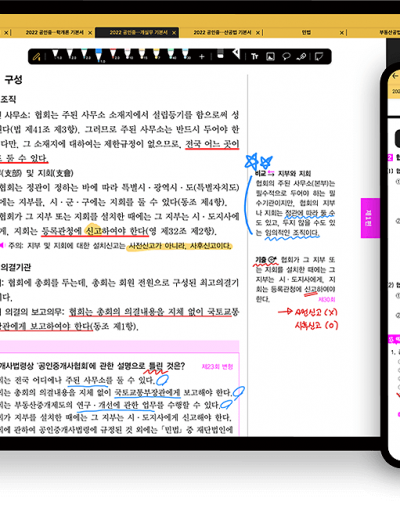Image resolution: width=400 pixels, height=516 pixels.
Task: Click the 의결기관 subheading
Action: [16, 267]
